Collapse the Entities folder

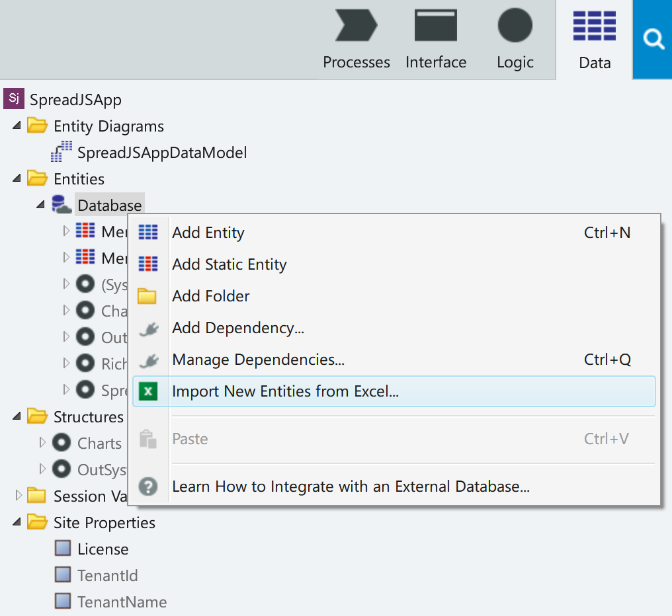(17, 178)
